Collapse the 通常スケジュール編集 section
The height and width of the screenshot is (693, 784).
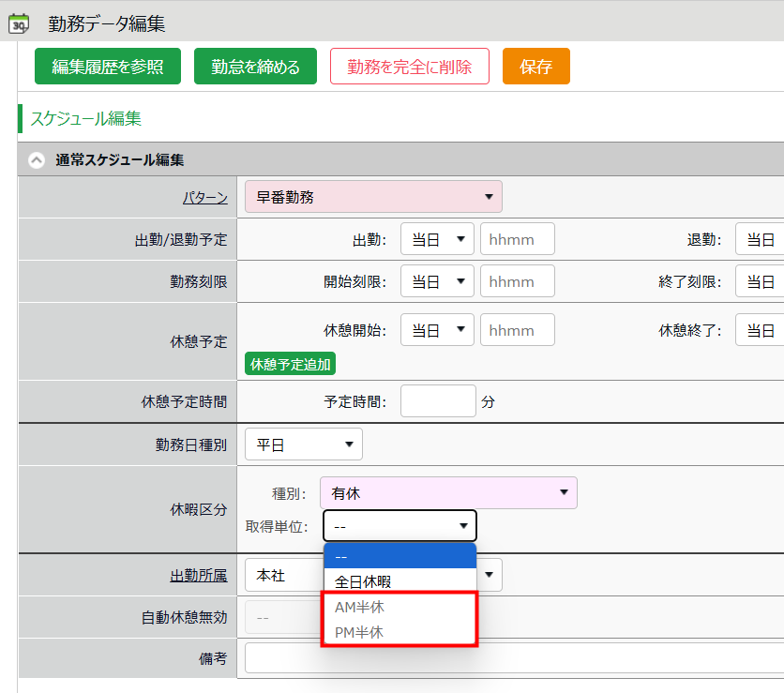coord(37,160)
